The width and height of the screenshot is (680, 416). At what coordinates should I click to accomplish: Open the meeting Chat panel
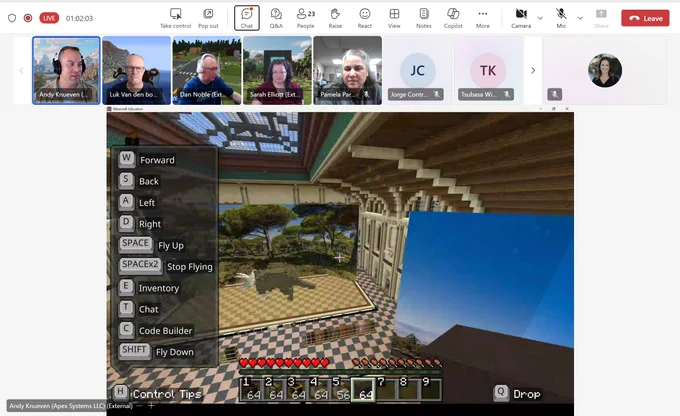click(247, 18)
